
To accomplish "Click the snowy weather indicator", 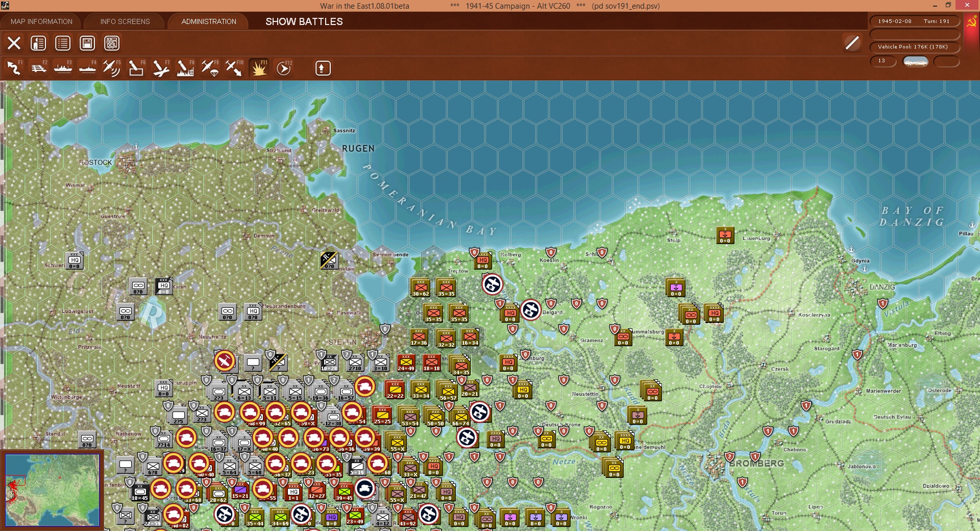I will click(x=916, y=61).
